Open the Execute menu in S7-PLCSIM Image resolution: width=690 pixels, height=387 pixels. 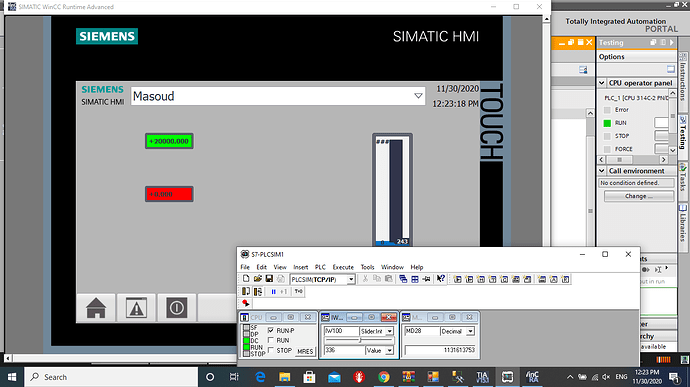coord(343,267)
